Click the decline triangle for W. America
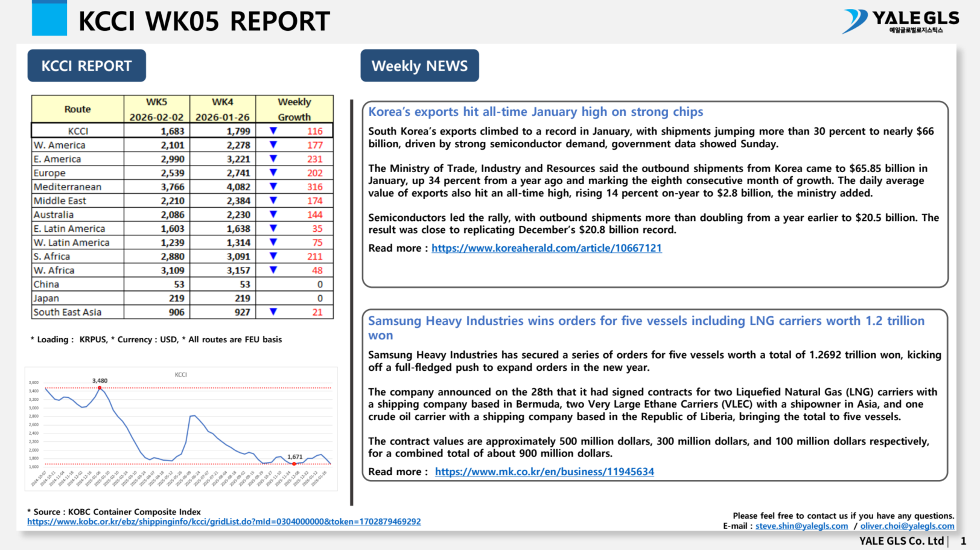 click(273, 145)
